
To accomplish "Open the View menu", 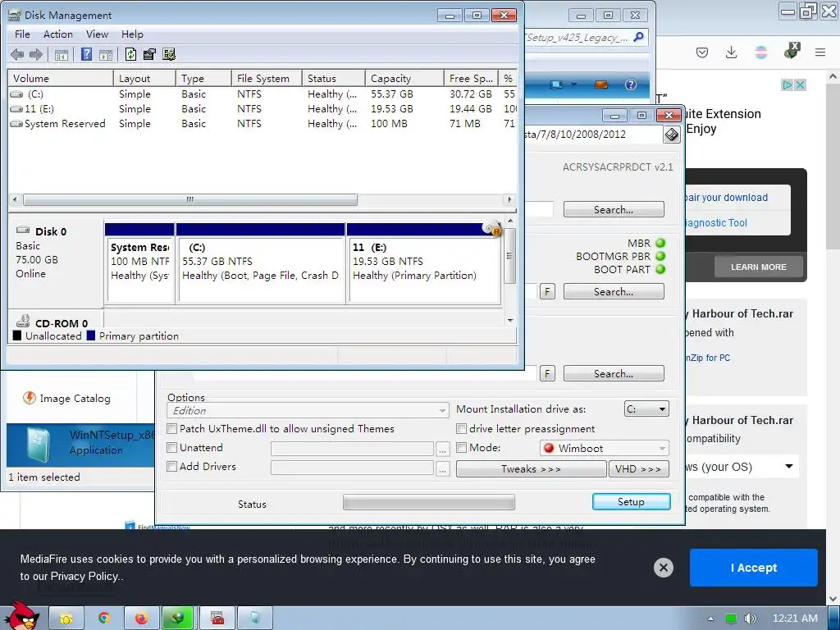I will (97, 34).
